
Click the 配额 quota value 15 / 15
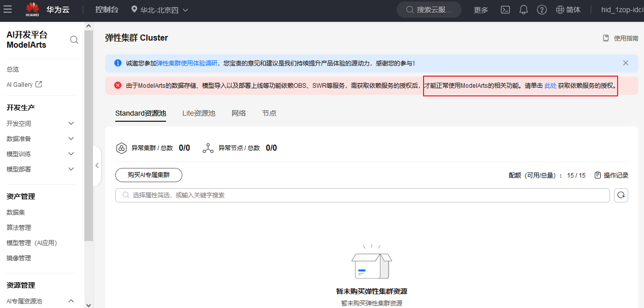[x=576, y=176]
